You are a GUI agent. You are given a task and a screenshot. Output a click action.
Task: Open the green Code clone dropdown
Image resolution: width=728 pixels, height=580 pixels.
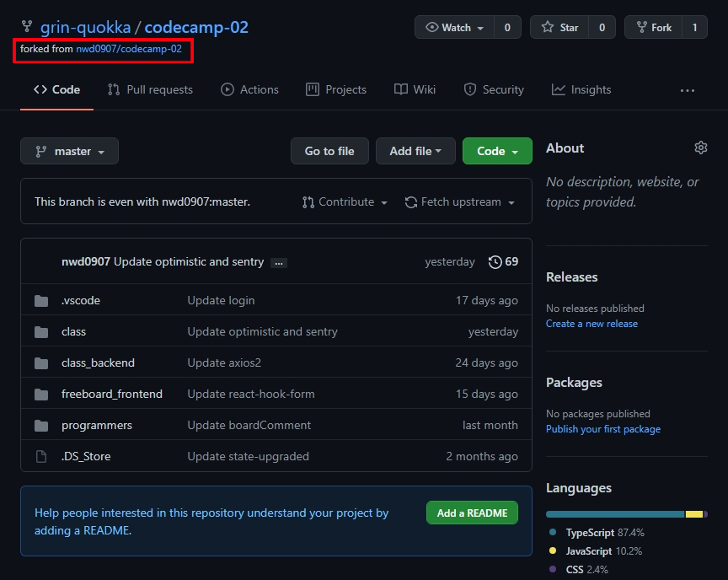tap(497, 151)
